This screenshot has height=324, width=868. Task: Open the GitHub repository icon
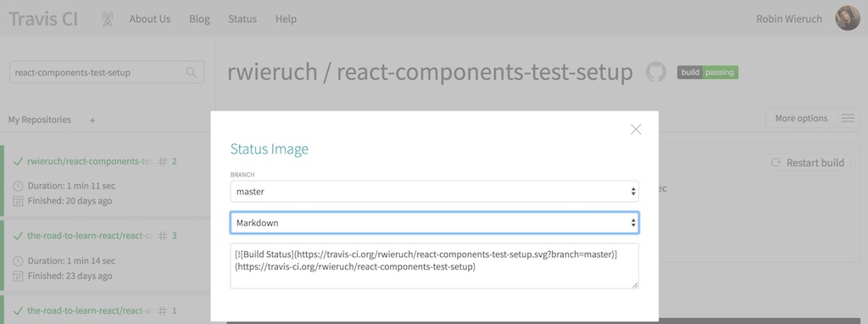tap(656, 73)
